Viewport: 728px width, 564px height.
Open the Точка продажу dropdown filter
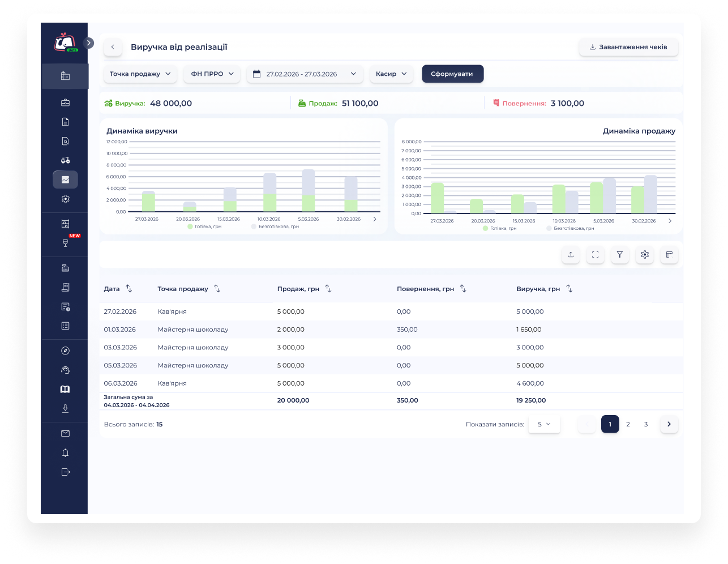[140, 74]
